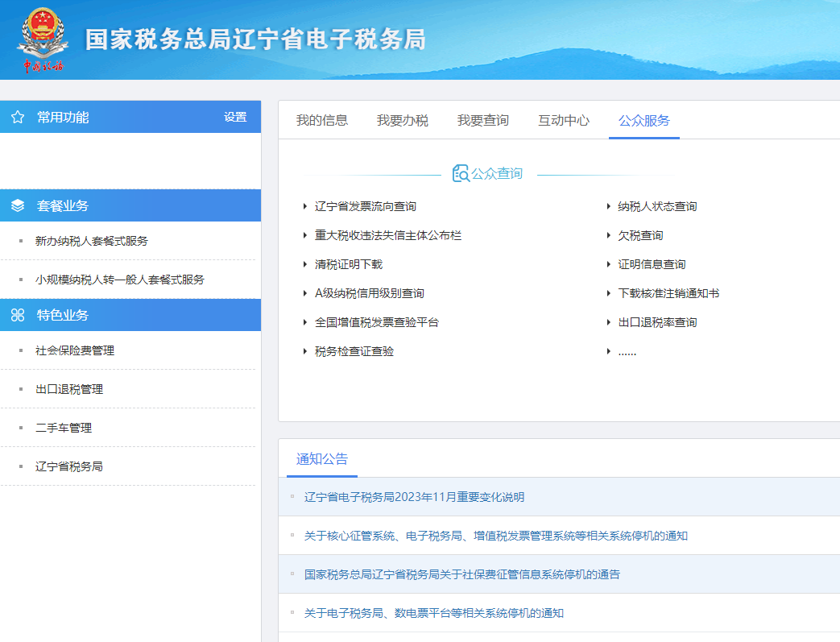Image resolution: width=840 pixels, height=642 pixels.
Task: Open 税务检查证查验
Action: click(x=354, y=351)
